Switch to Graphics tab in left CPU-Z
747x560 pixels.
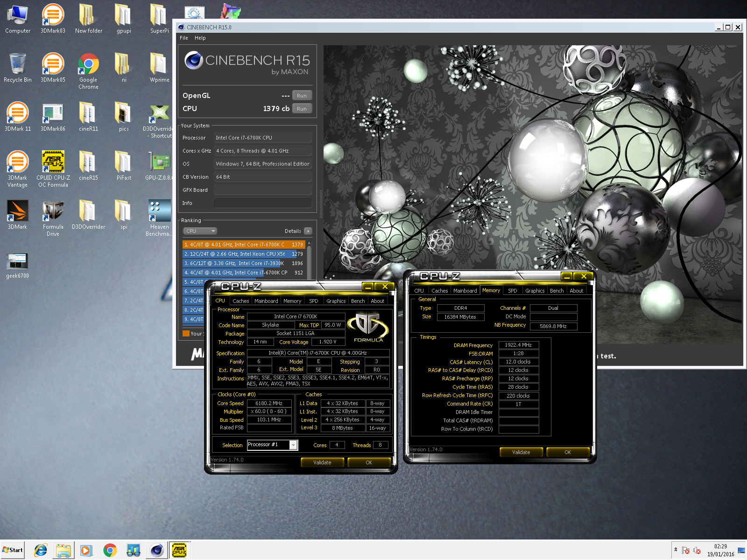[336, 301]
